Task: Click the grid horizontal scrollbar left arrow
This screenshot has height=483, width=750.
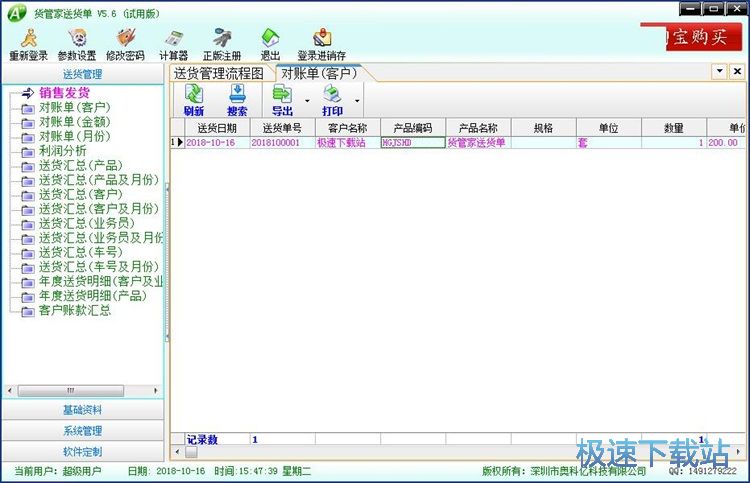Action: [177, 451]
